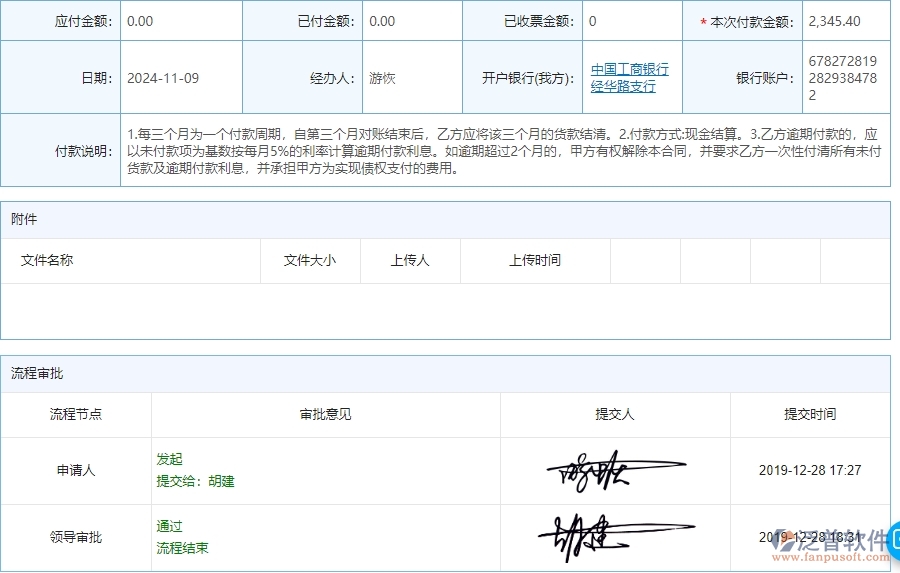Click the 付款说明 label
Image resolution: width=900 pixels, height=573 pixels.
84,152
